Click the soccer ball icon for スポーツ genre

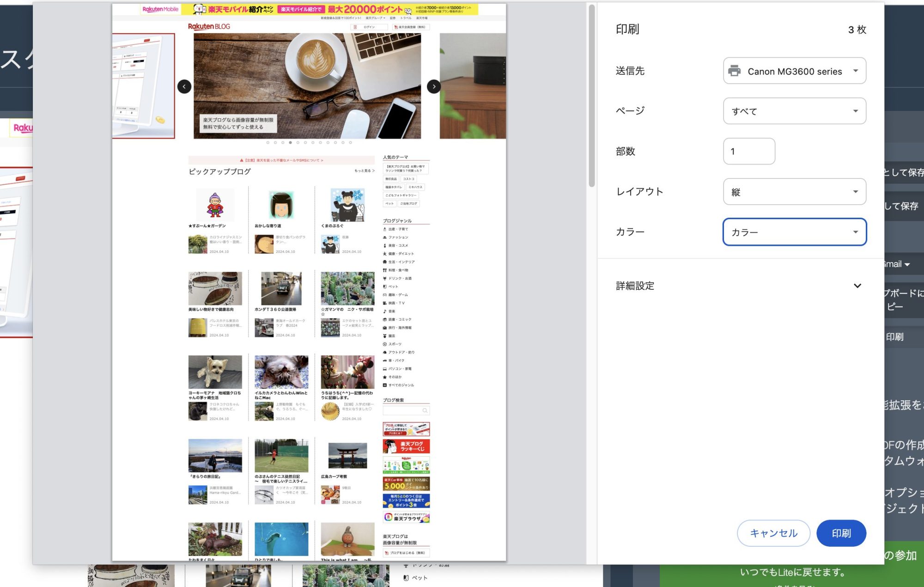[384, 344]
